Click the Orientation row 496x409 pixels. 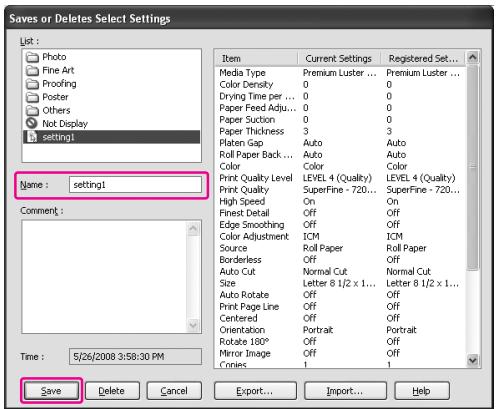pos(340,330)
